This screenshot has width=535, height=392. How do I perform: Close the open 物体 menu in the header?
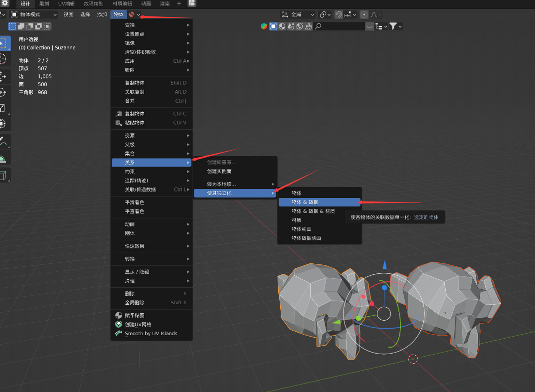(118, 14)
